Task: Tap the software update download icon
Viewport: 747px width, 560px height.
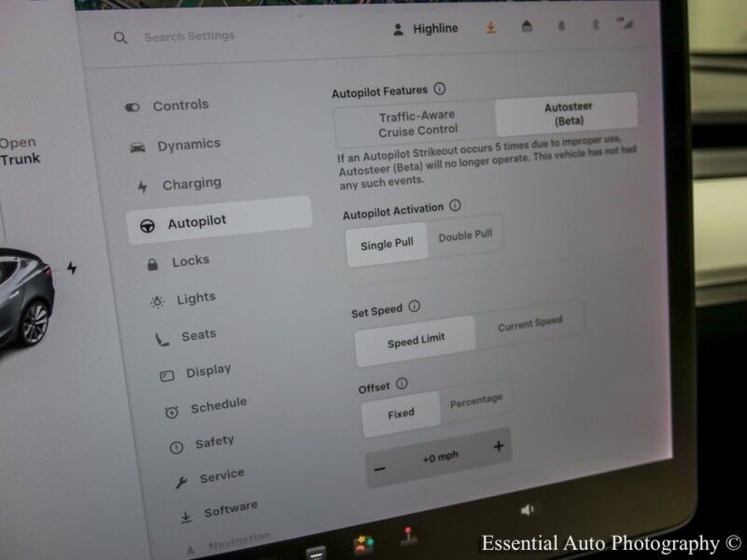Action: pos(491,28)
